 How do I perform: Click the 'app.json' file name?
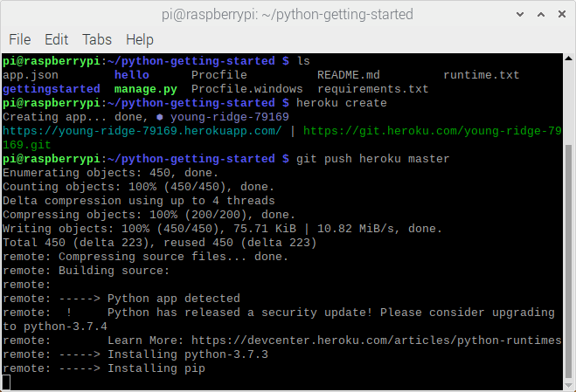(x=31, y=75)
